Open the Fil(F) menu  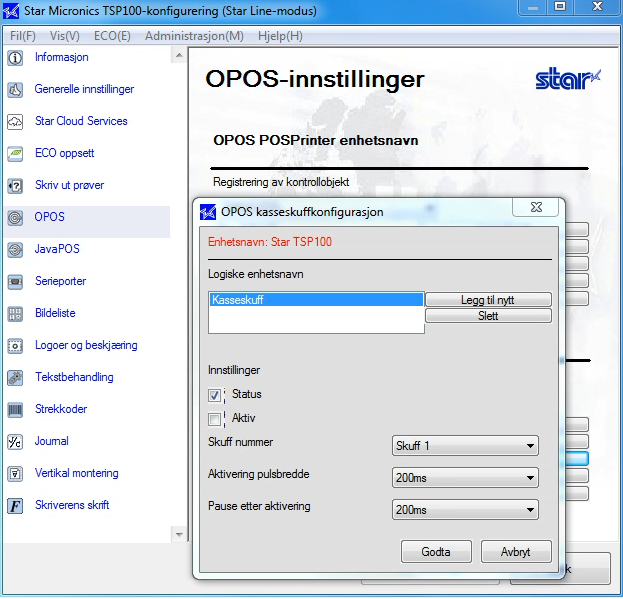(23, 36)
